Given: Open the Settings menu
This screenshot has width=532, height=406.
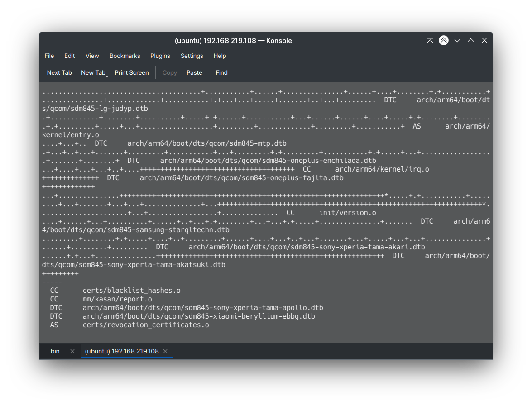Looking at the screenshot, I should (x=192, y=56).
